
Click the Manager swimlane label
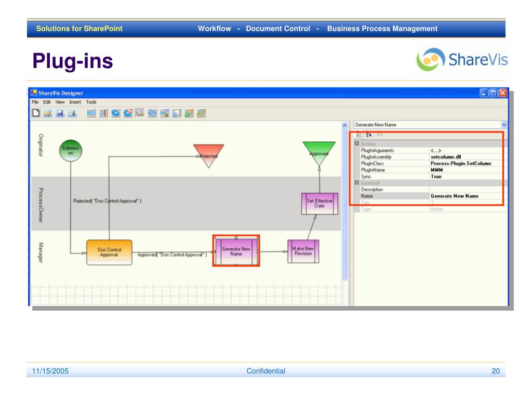pyautogui.click(x=41, y=252)
